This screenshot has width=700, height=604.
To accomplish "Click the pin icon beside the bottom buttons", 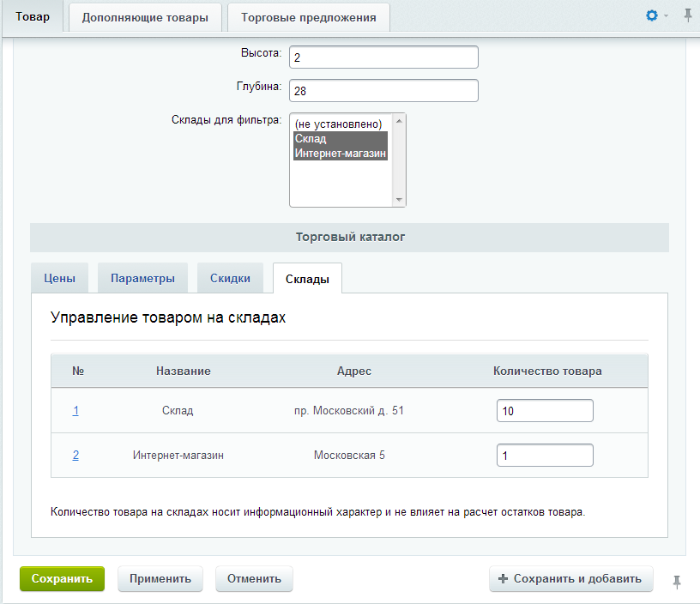I will (677, 582).
